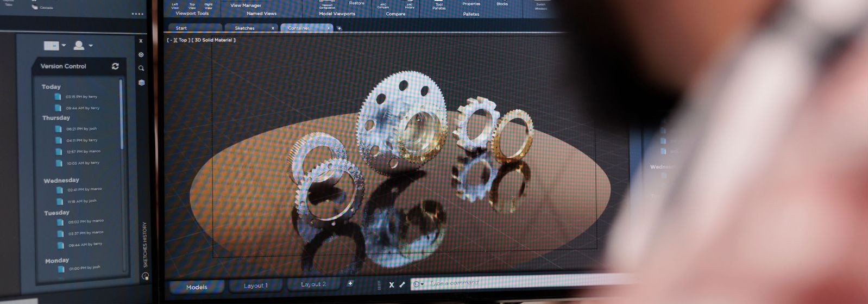Click the ARC Compare tool
The image size is (868, 304).
click(383, 5)
